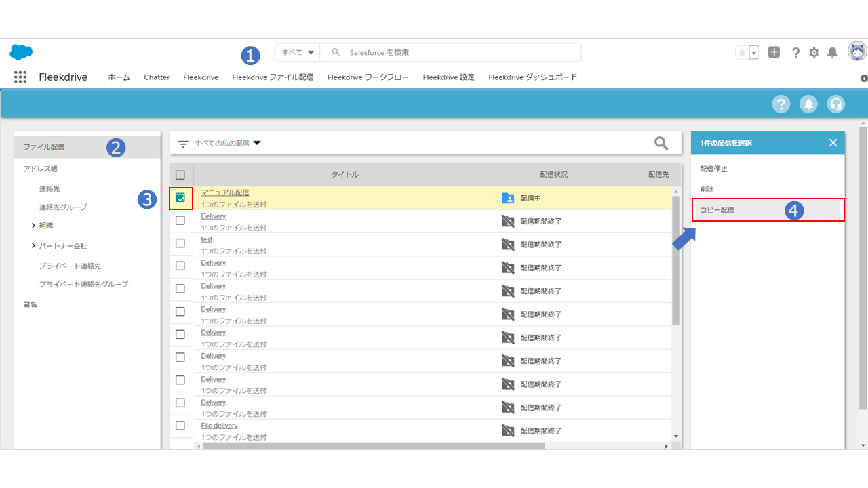
Task: Click the table horizontal scrollbar thumb
Action: pos(374,446)
